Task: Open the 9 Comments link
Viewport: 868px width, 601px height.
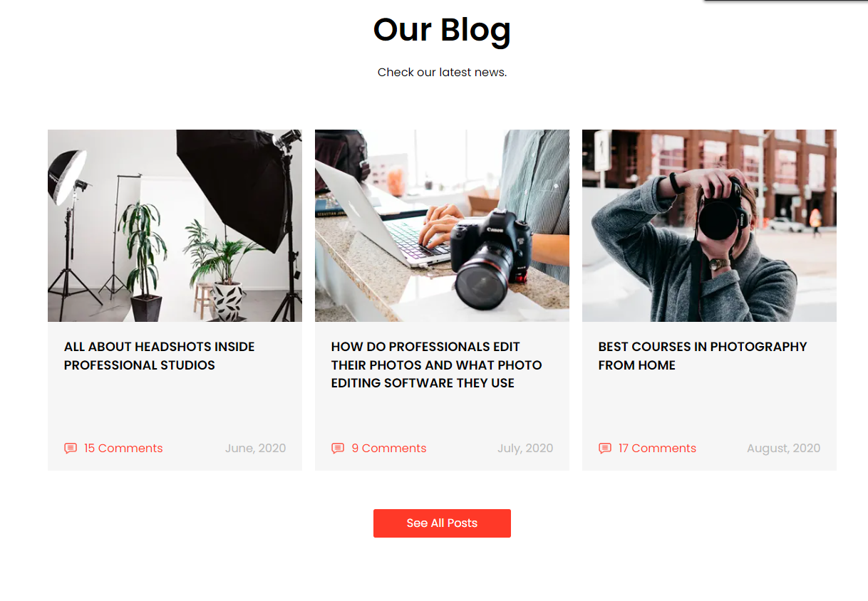Action: point(389,448)
